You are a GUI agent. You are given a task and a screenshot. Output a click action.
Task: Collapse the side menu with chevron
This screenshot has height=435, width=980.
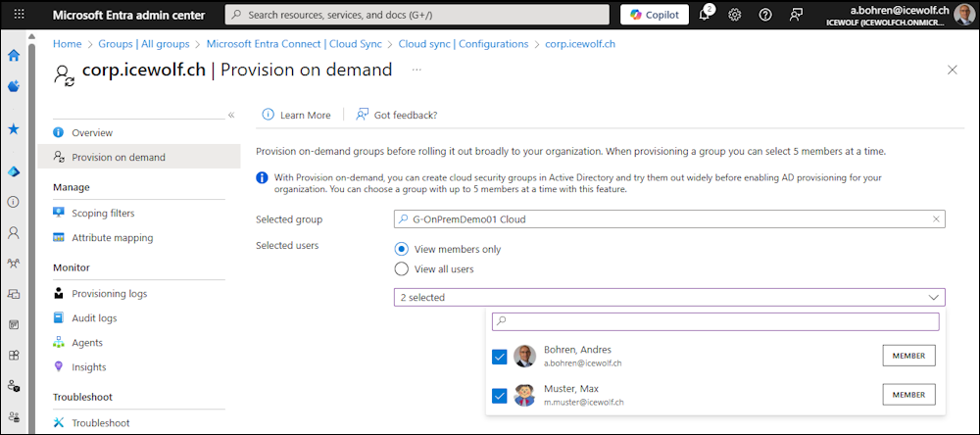(x=231, y=115)
